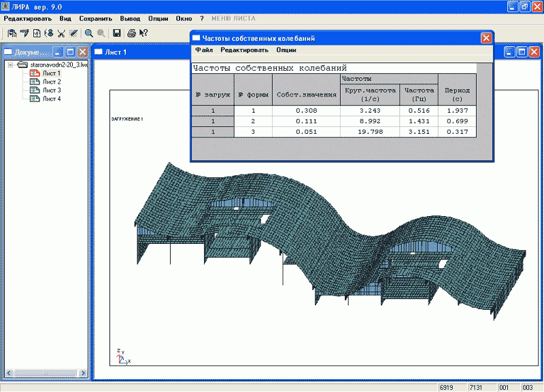The height and width of the screenshot is (392, 544).
Task: Open the Сохранить menu
Action: click(95, 18)
